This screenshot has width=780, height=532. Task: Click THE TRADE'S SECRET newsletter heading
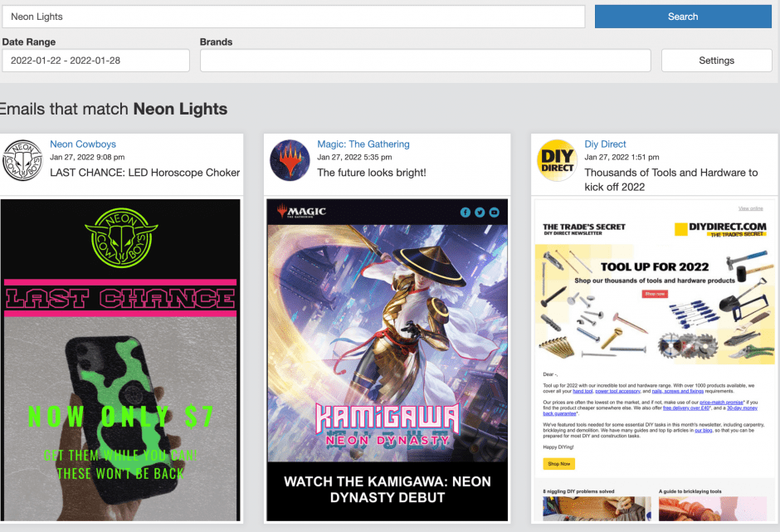tap(584, 228)
